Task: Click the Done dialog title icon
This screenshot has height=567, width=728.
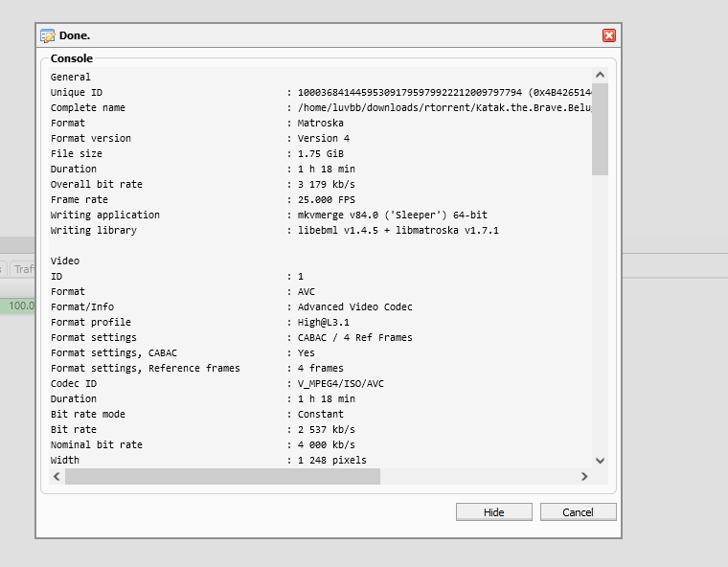Action: (x=48, y=35)
